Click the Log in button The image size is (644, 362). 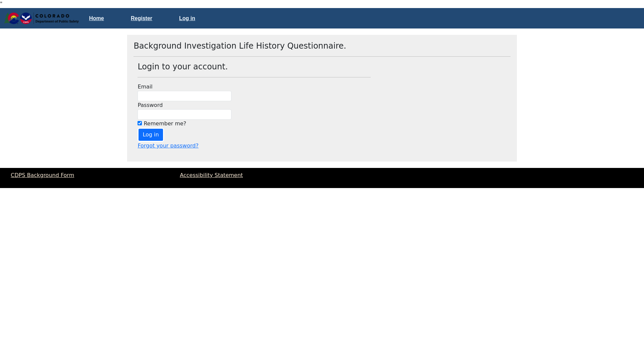151,135
